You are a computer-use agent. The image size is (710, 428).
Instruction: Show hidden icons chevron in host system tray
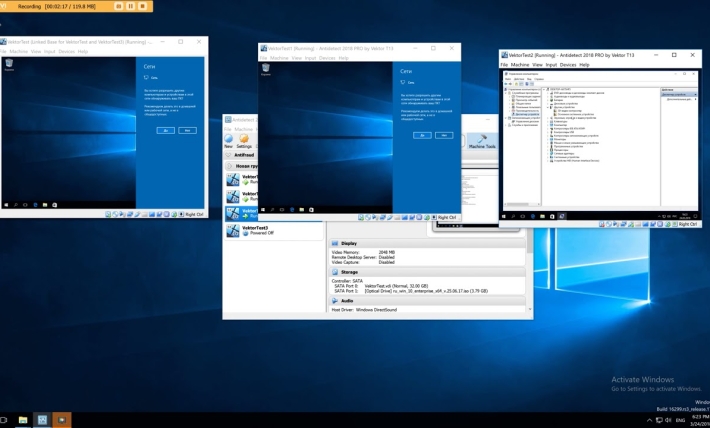pos(649,420)
